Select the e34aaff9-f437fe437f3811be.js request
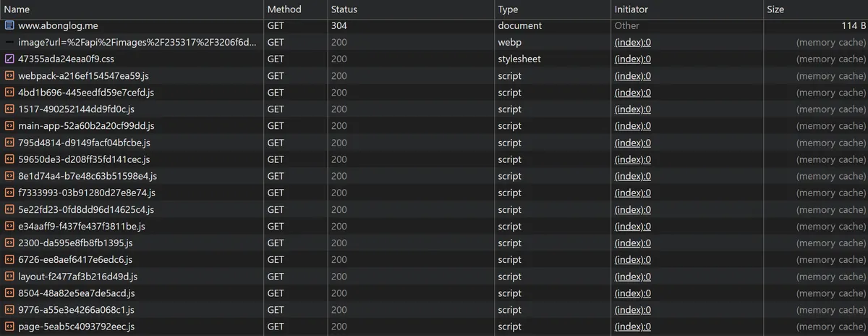868x336 pixels. pyautogui.click(x=434, y=226)
